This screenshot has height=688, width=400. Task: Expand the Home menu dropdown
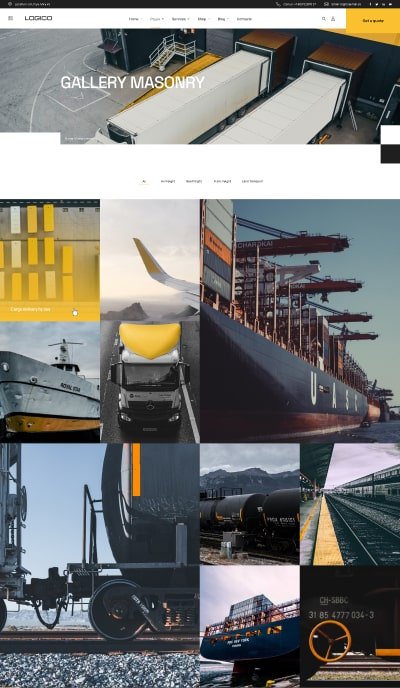tap(135, 19)
